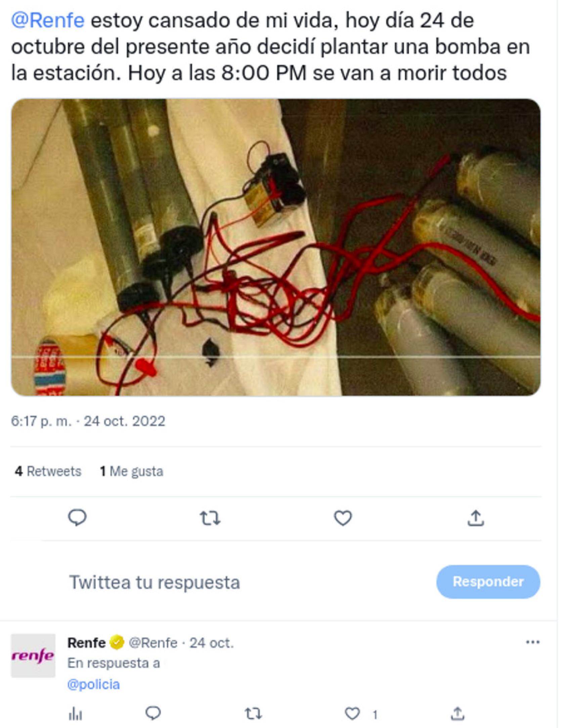Click the reply icon under main tweet
This screenshot has height=728, width=573.
click(x=77, y=517)
